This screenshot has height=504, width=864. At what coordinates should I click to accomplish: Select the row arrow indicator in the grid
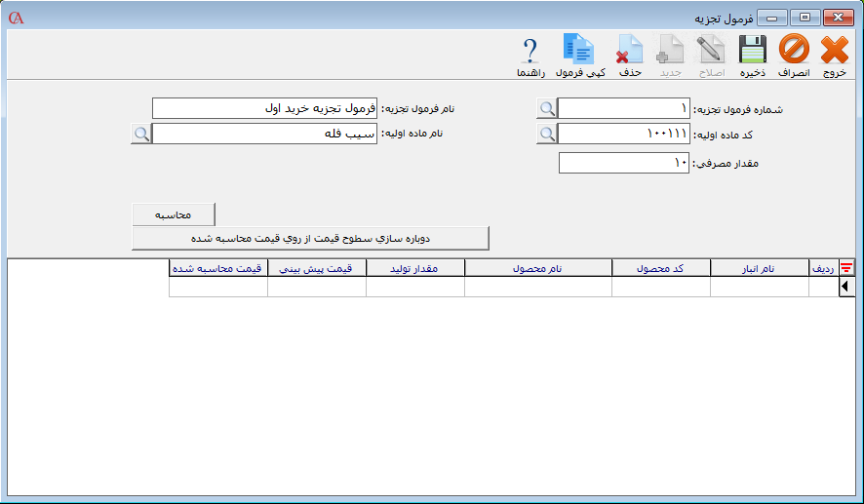845,287
